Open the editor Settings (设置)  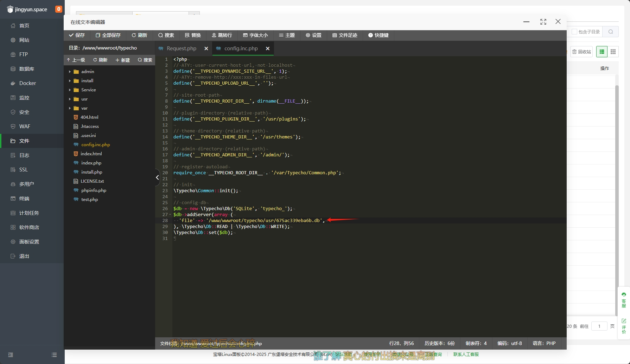point(313,35)
